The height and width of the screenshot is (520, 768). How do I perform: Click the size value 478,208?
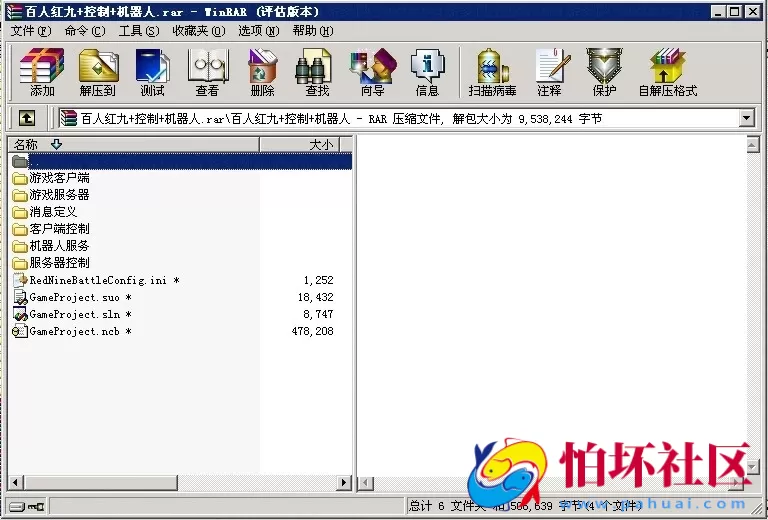[x=312, y=331]
